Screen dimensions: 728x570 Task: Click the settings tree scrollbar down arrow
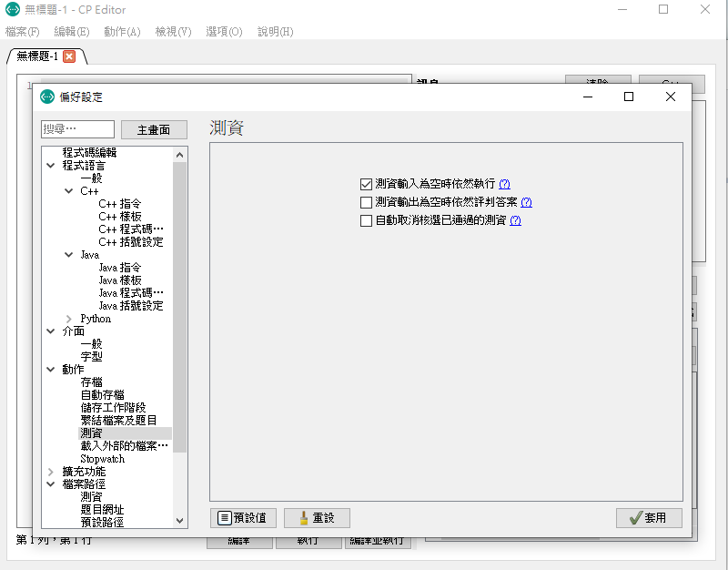179,520
